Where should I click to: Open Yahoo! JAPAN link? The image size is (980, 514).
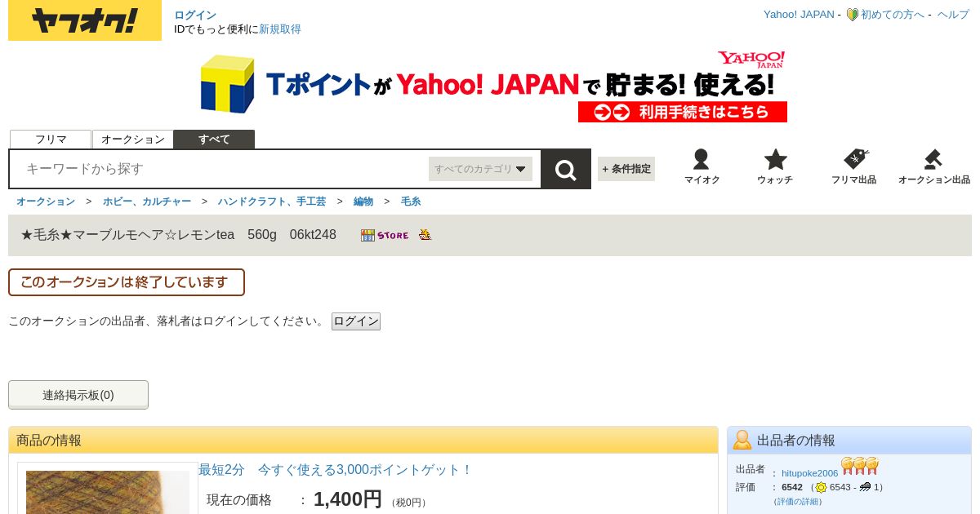click(799, 15)
